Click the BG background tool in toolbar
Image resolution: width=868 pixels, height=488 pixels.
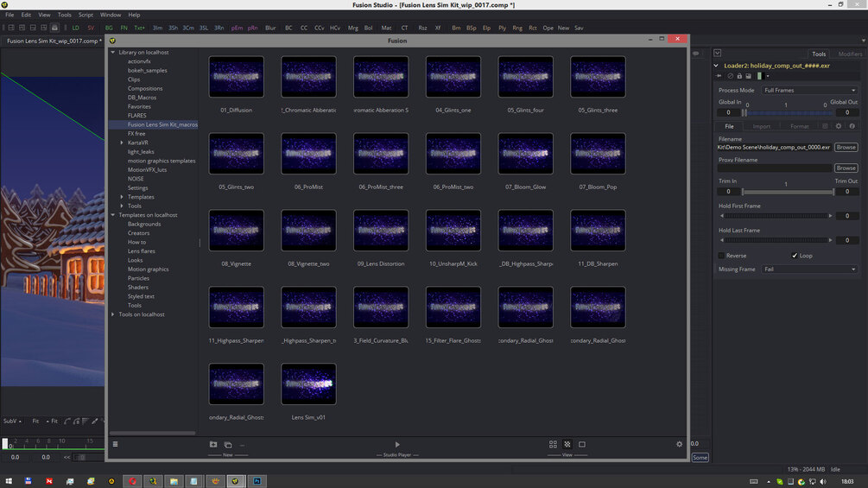(x=109, y=28)
